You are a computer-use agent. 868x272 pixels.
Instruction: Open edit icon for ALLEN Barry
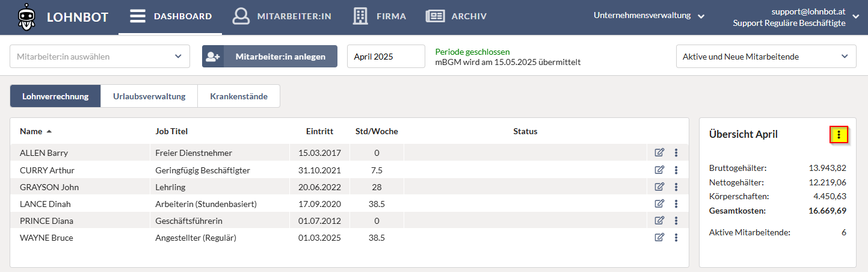[x=659, y=153]
